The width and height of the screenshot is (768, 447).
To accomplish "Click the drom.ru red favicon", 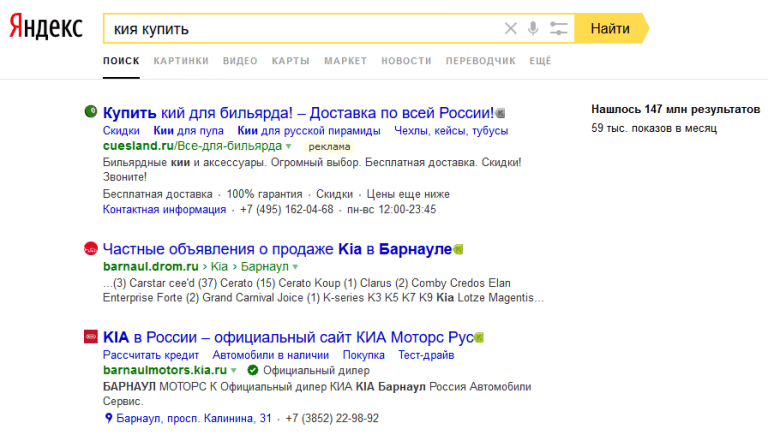I will [90, 249].
